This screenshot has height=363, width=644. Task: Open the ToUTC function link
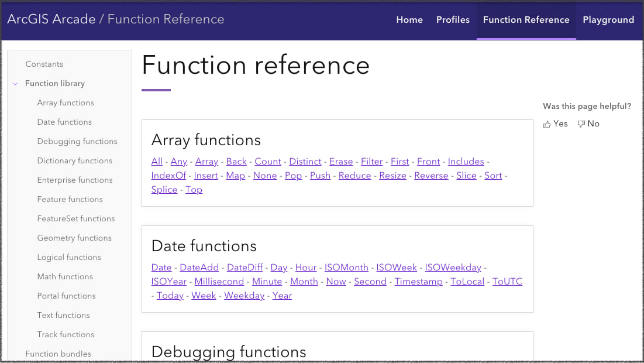tap(507, 282)
